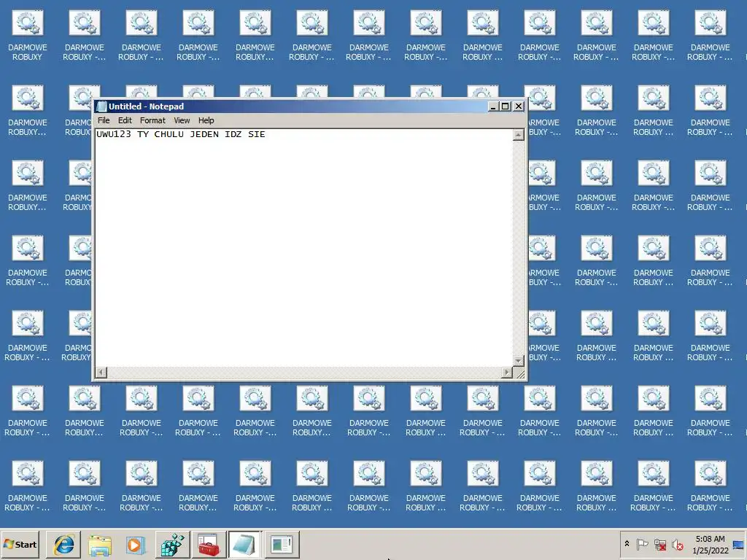747x560 pixels.
Task: Open the View menu in Notepad
Action: (x=182, y=120)
